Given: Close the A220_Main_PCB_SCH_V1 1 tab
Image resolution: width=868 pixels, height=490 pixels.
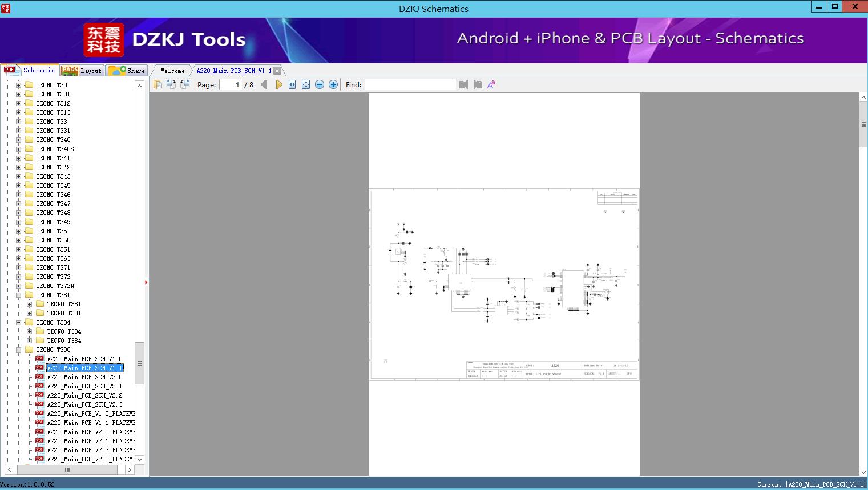Looking at the screenshot, I should pyautogui.click(x=277, y=71).
